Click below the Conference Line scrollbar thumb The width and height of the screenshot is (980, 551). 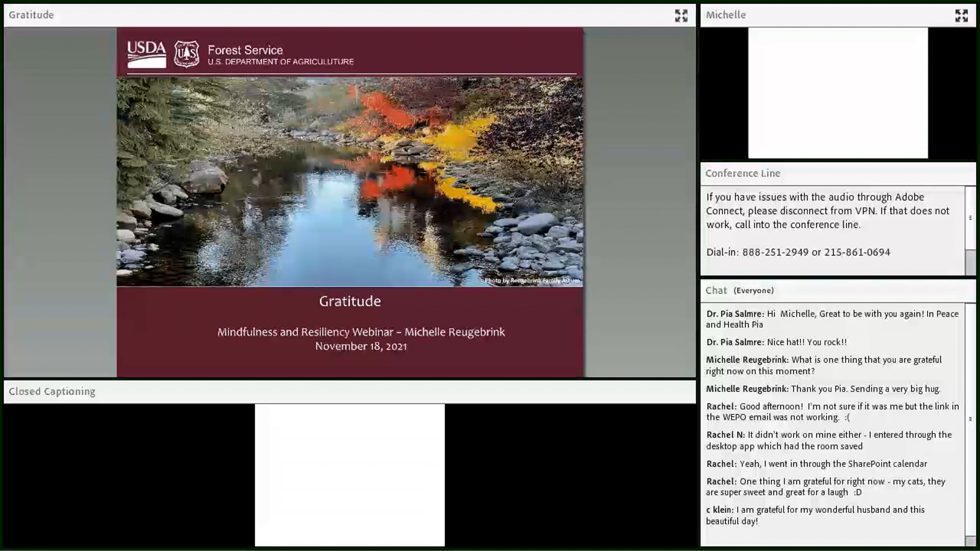(x=970, y=263)
